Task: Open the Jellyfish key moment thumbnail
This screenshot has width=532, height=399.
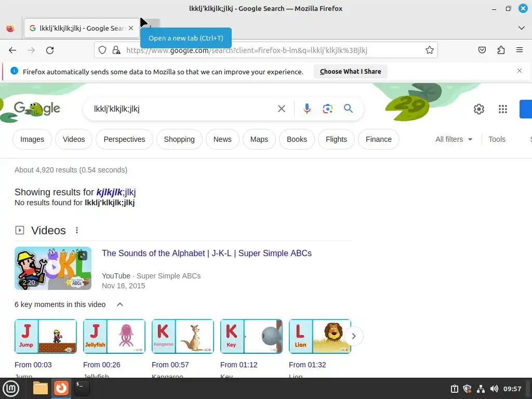Action: pos(114,336)
